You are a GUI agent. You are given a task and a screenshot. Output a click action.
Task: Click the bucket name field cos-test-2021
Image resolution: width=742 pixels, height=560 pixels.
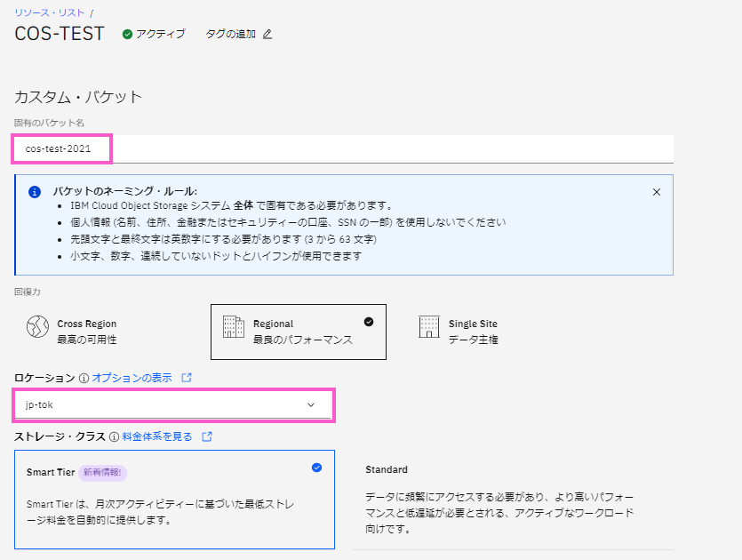pyautogui.click(x=342, y=148)
